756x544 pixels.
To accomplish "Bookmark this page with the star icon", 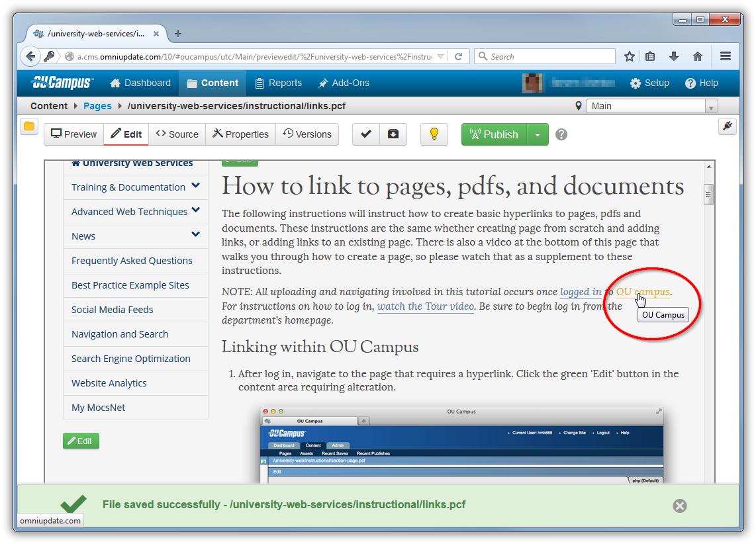I will (629, 56).
